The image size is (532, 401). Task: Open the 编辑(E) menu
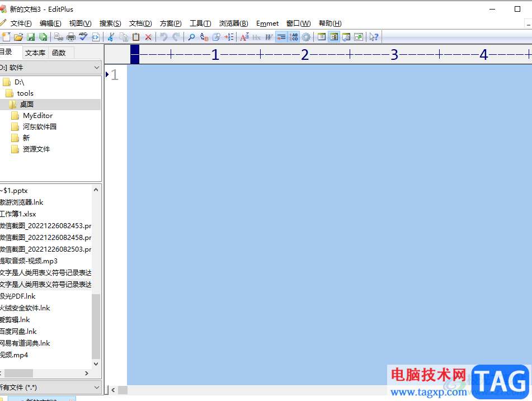click(50, 23)
